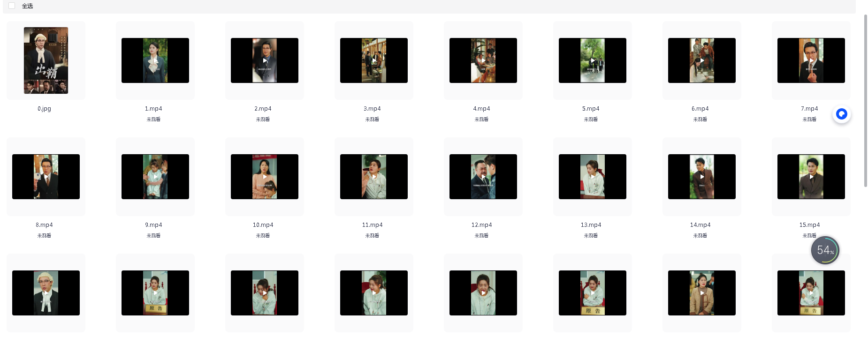Viewport: 868px width, 337px height.
Task: Play the 9.mp4 video thumbnail
Action: 155,177
